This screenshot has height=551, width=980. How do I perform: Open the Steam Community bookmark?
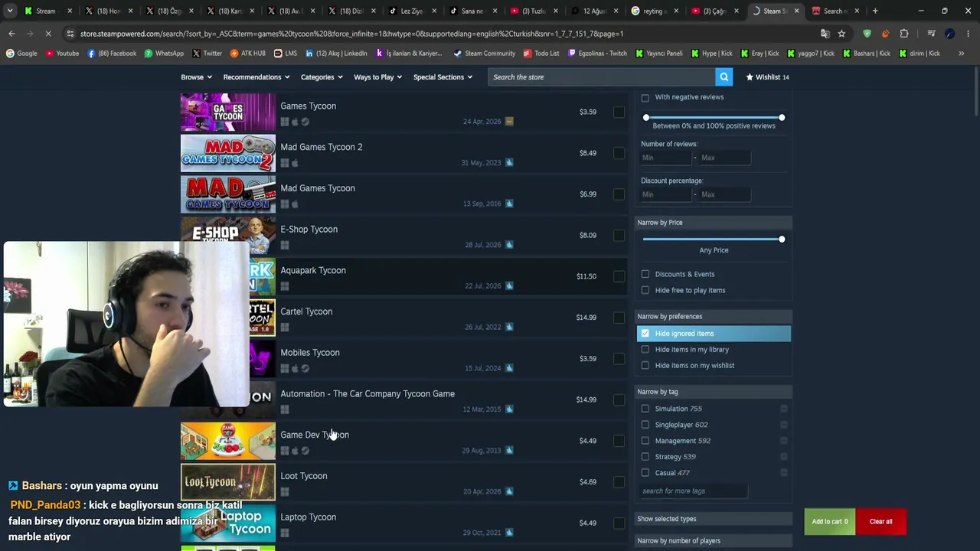pyautogui.click(x=484, y=54)
